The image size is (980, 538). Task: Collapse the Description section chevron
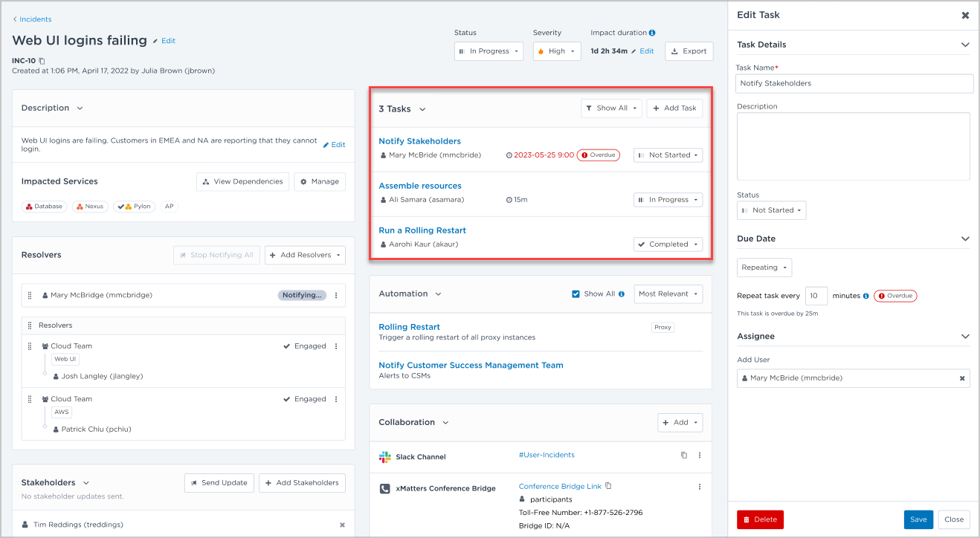(x=80, y=108)
